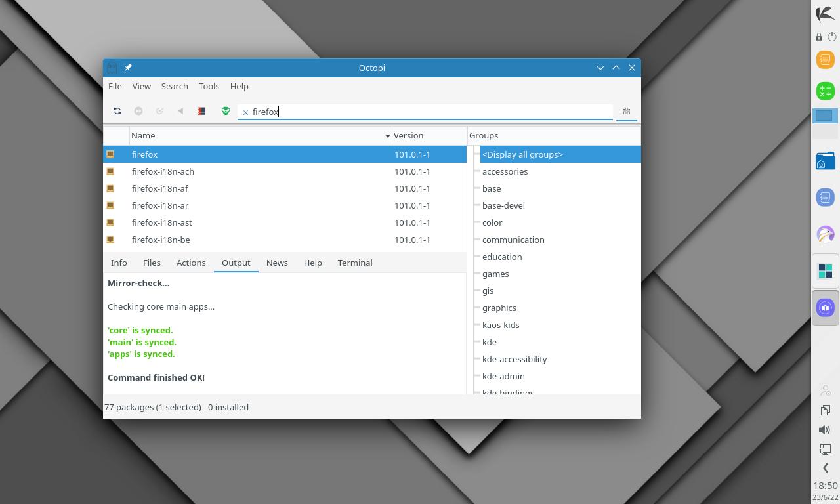This screenshot has height=504, width=840.
Task: Open the blue text editor dock icon
Action: click(x=826, y=197)
